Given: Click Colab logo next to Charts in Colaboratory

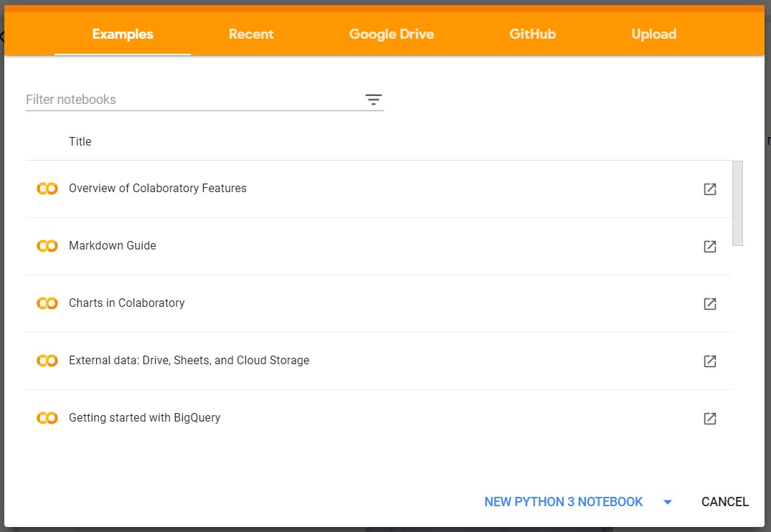Looking at the screenshot, I should pos(47,303).
